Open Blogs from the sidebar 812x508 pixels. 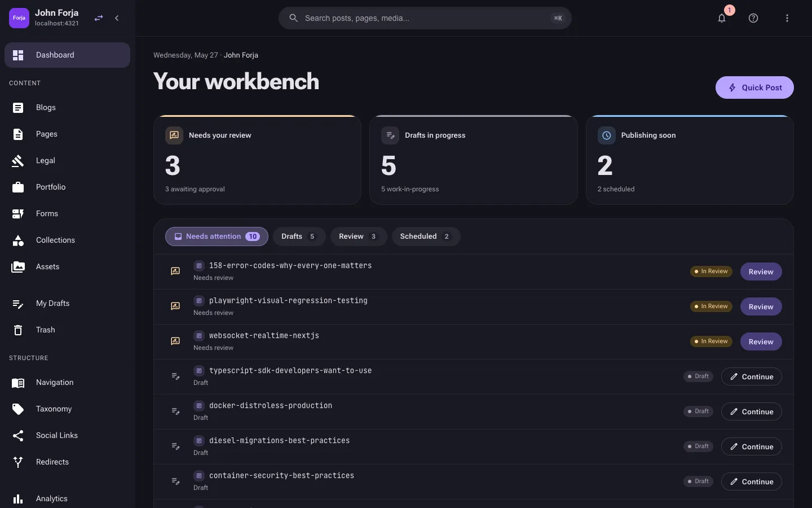67,107
